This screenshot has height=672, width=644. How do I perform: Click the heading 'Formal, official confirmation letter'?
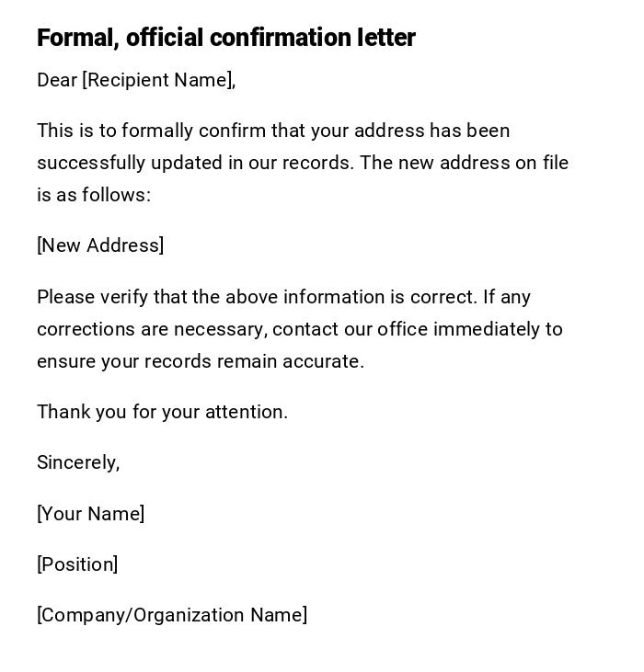225,38
